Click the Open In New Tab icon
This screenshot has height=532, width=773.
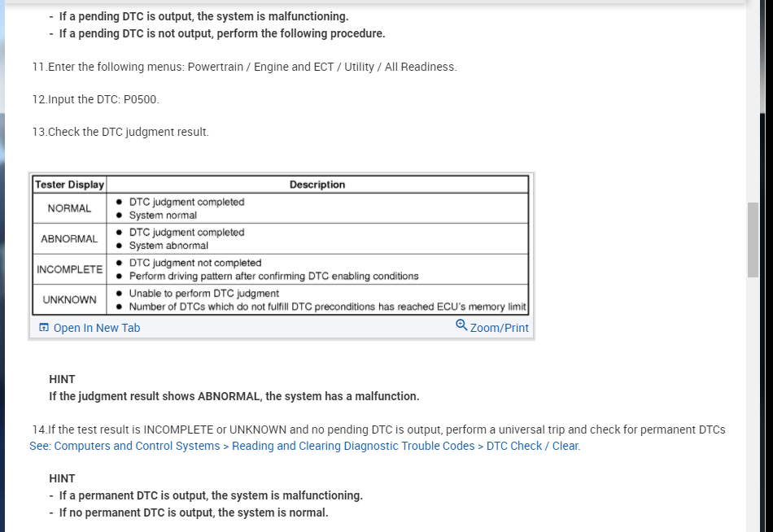tap(44, 328)
